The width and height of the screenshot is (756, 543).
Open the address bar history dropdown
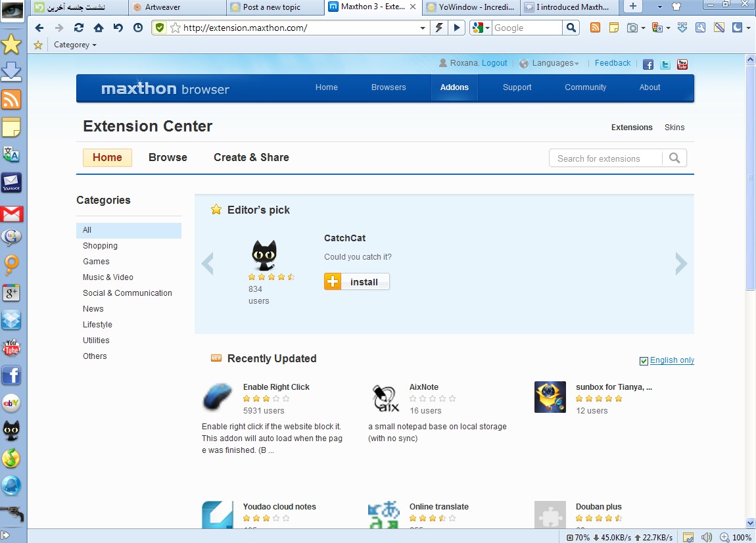[x=422, y=28]
